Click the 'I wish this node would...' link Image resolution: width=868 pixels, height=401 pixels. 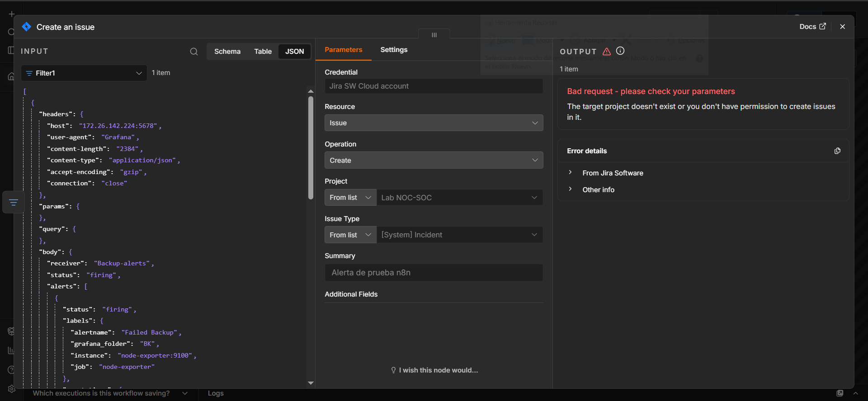[438, 370]
